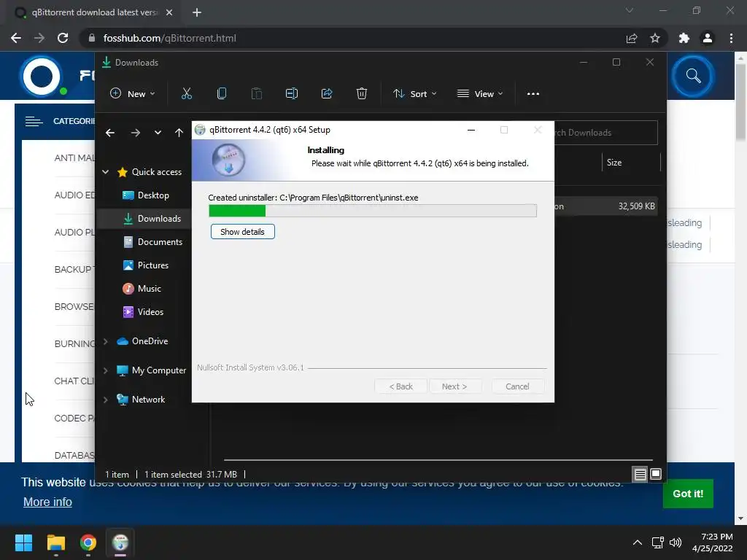Open the See more ellipsis in Explorer
The image size is (747, 560).
pos(533,94)
